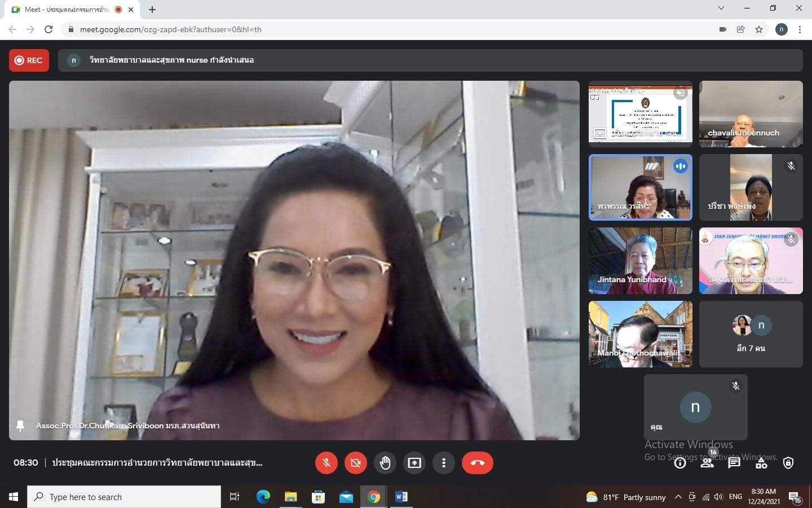Expand the hidden system tray icons

(x=678, y=497)
